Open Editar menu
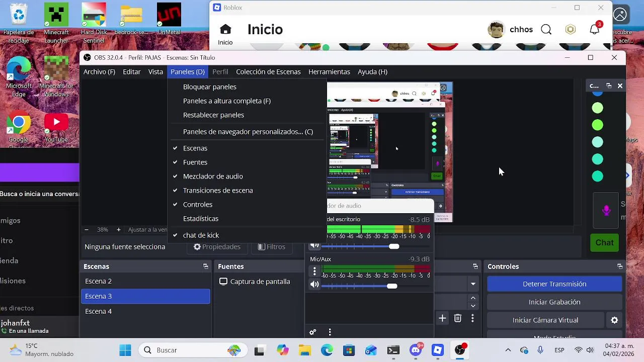 (132, 72)
